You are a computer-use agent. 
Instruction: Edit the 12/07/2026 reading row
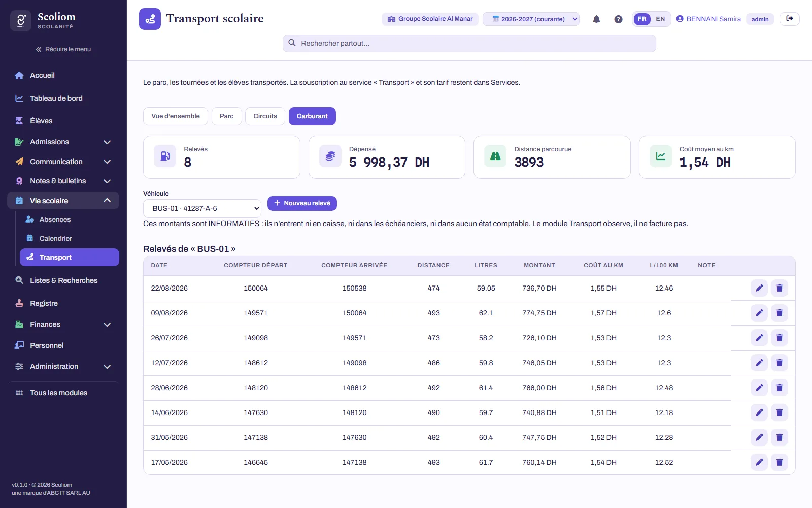759,363
